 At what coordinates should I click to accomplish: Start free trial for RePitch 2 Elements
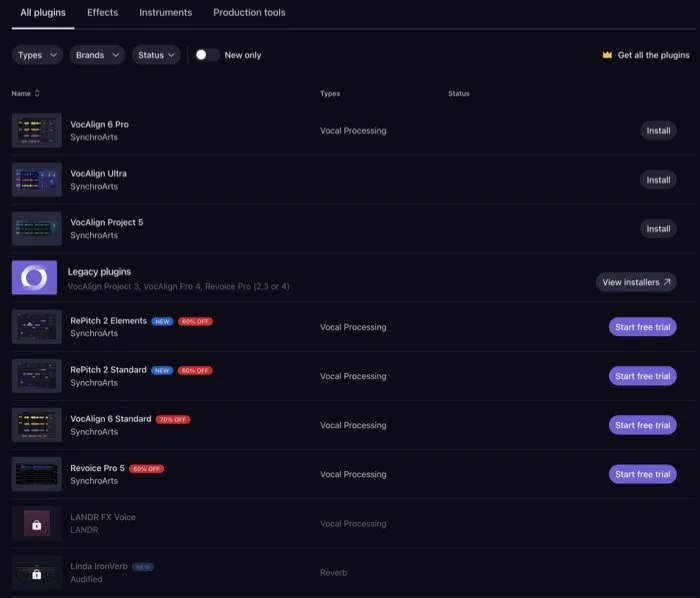click(642, 327)
